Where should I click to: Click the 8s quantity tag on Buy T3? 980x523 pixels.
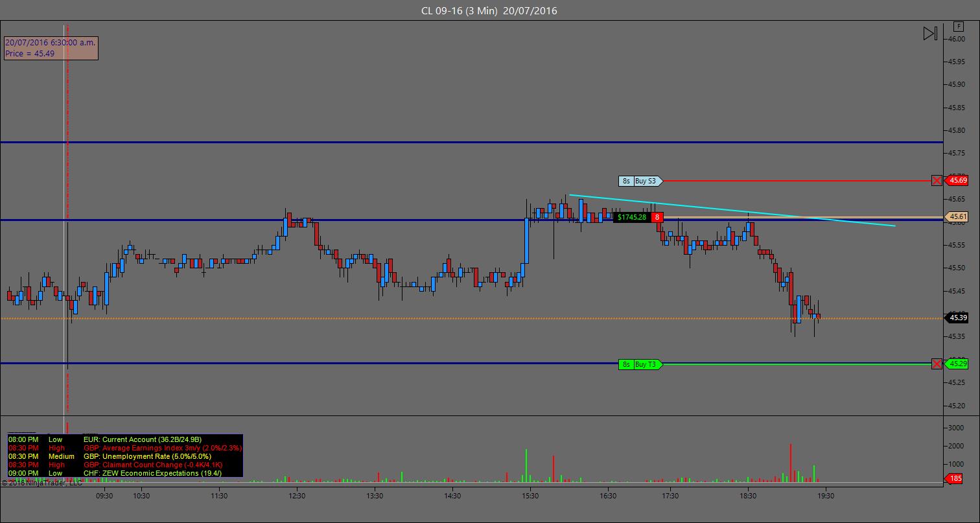[626, 364]
